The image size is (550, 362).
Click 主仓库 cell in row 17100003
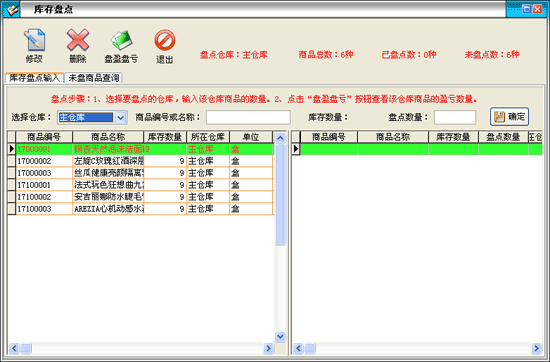pyautogui.click(x=208, y=209)
